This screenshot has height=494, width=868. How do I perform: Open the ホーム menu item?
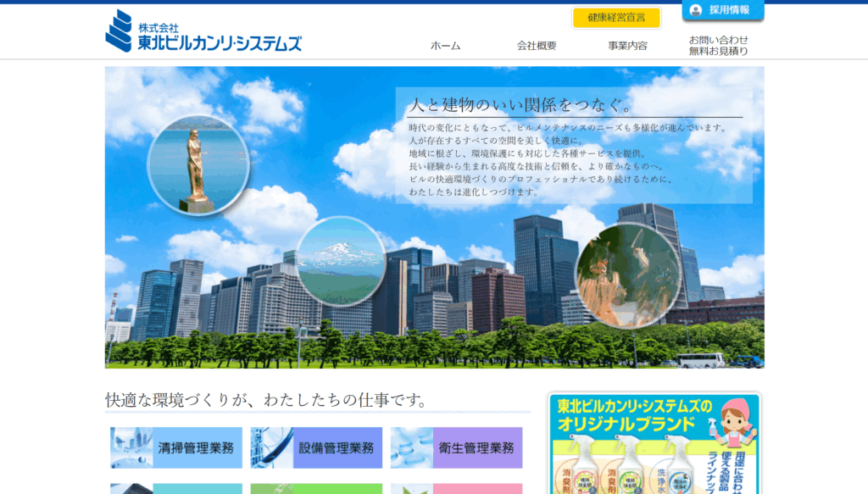point(445,46)
